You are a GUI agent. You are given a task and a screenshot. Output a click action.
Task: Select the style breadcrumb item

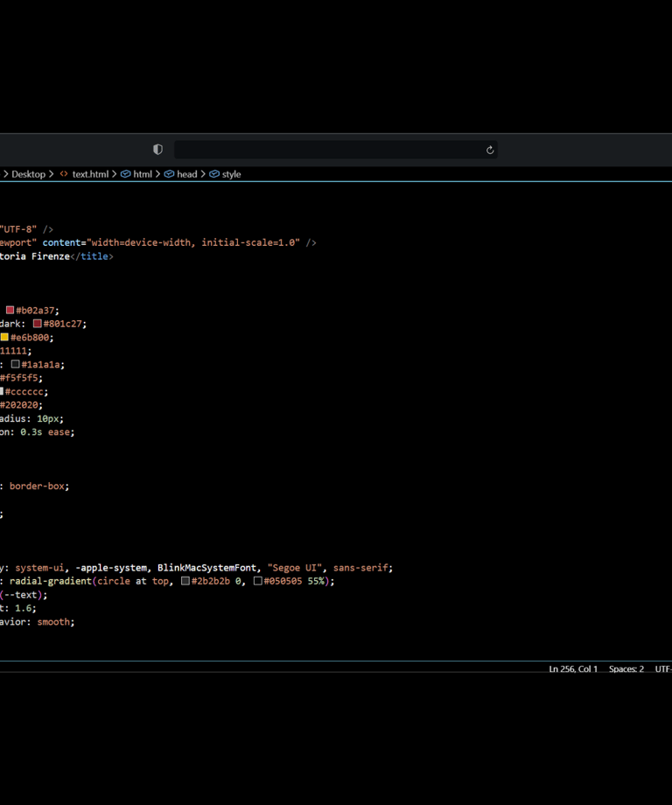232,174
